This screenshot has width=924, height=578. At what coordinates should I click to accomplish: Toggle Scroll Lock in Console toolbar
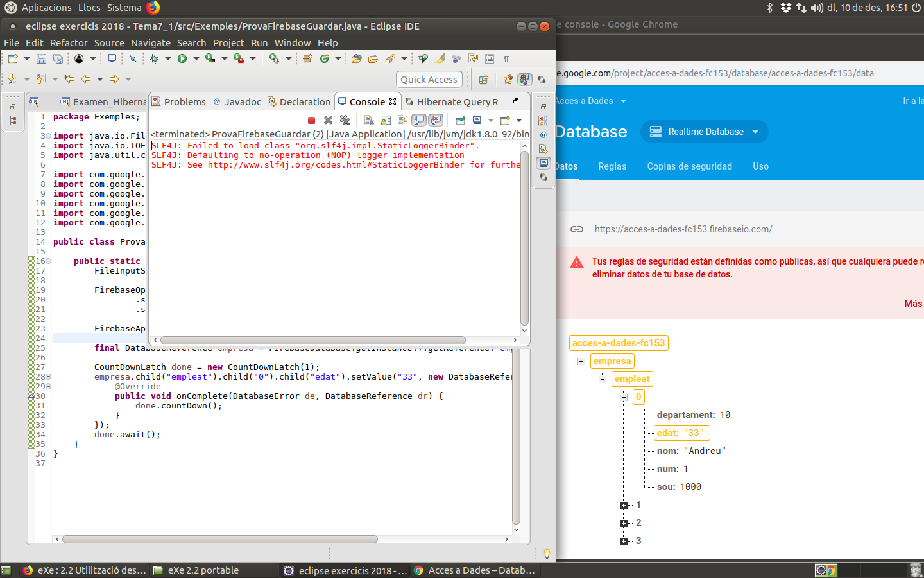[x=386, y=120]
